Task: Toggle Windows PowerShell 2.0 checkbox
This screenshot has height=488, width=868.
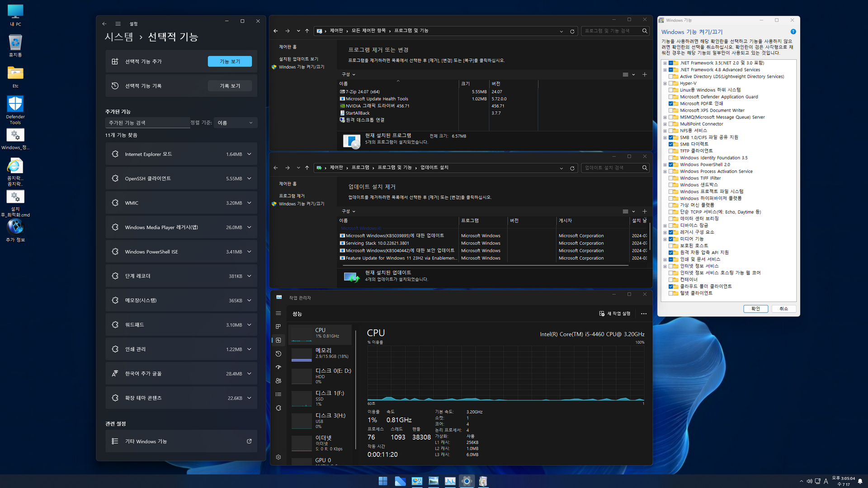Action: 671,164
